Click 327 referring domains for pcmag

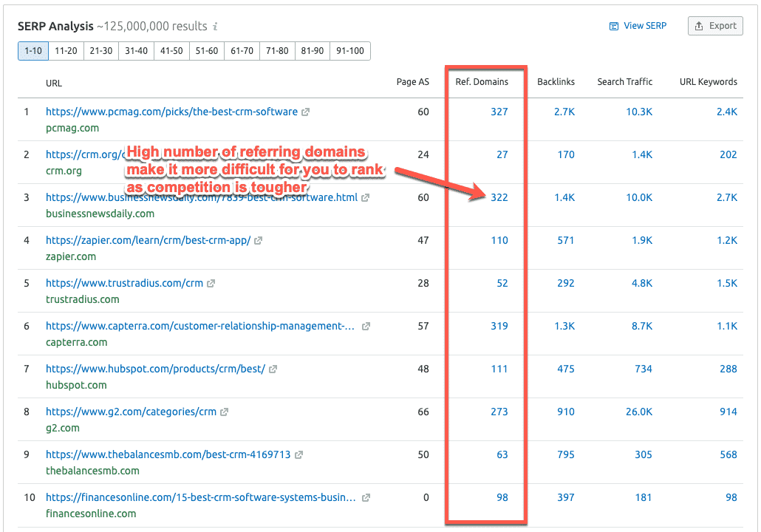499,112
